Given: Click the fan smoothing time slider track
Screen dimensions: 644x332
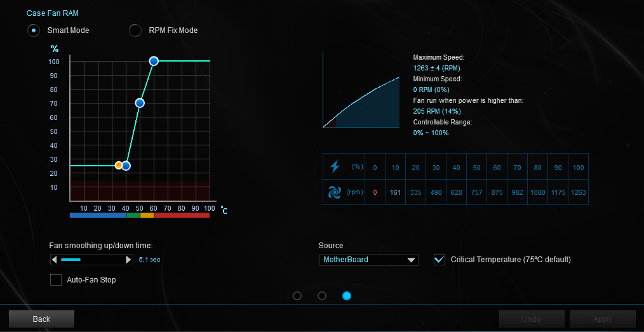Looking at the screenshot, I should point(92,260).
